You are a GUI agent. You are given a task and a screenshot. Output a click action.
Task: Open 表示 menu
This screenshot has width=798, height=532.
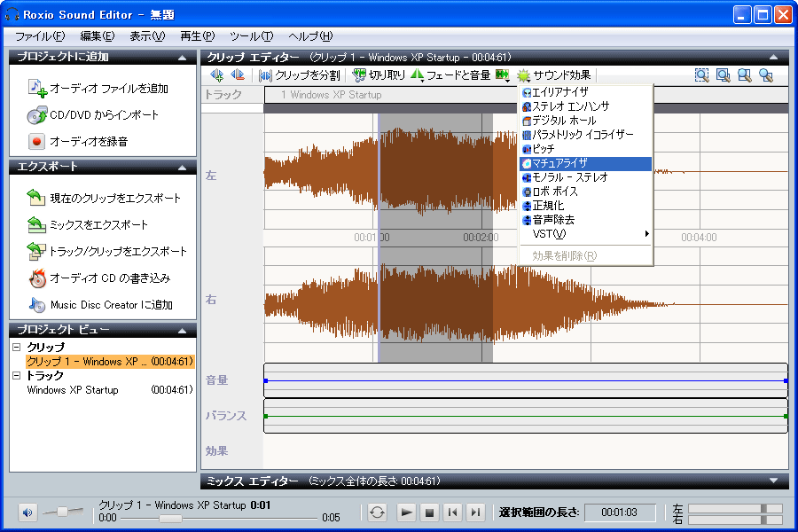pos(147,36)
